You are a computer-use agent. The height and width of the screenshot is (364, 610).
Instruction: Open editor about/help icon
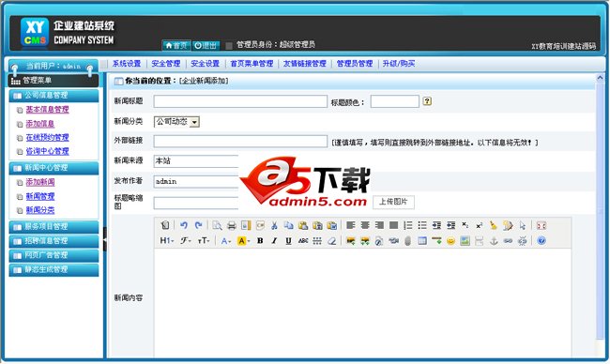pos(541,241)
